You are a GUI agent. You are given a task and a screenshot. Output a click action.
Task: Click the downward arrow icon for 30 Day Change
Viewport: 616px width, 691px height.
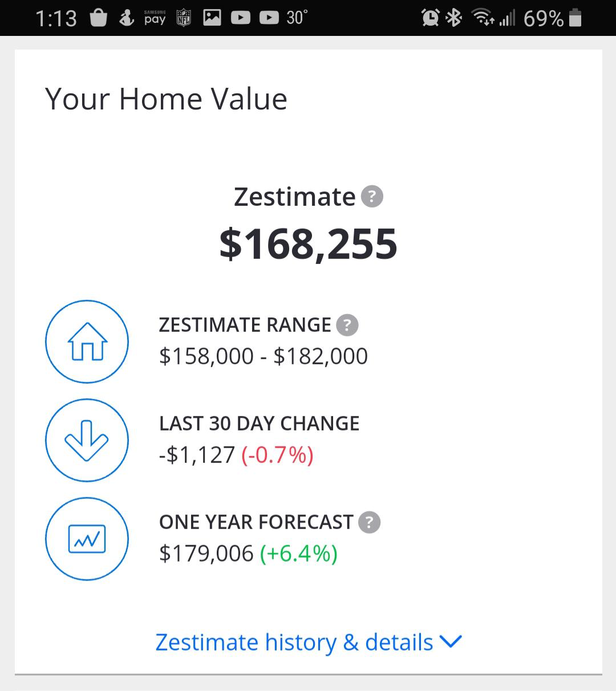click(87, 440)
